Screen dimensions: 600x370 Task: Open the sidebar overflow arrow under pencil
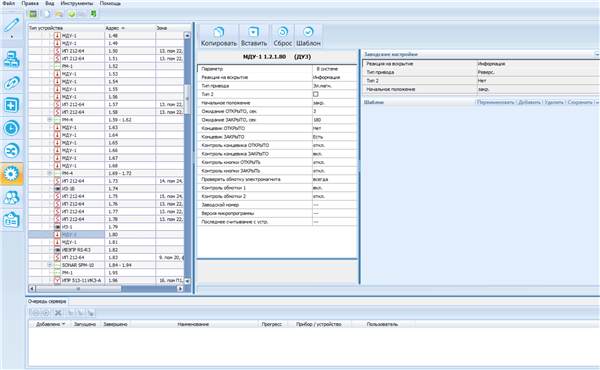click(11, 37)
